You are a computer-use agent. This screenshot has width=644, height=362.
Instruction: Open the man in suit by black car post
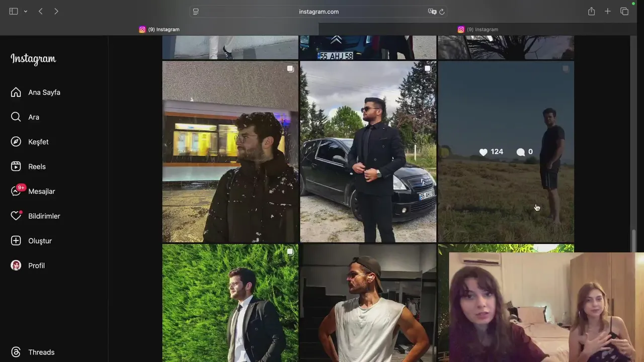(368, 152)
